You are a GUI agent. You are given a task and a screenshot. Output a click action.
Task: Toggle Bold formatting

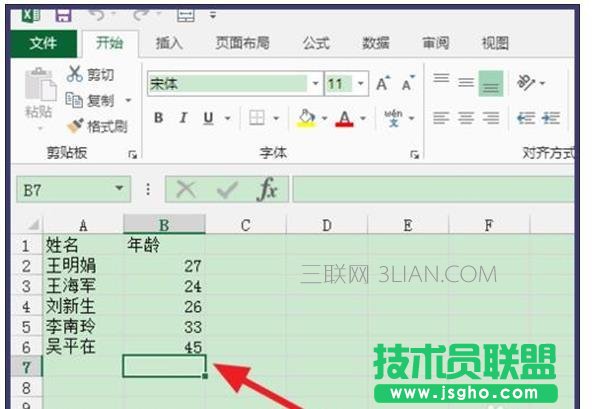click(158, 118)
